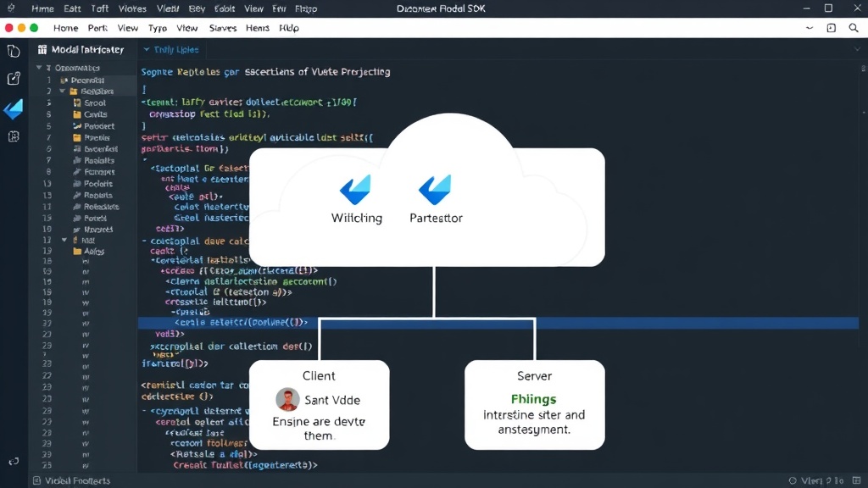Open the Eatt menu
868x488 pixels.
(72, 8)
